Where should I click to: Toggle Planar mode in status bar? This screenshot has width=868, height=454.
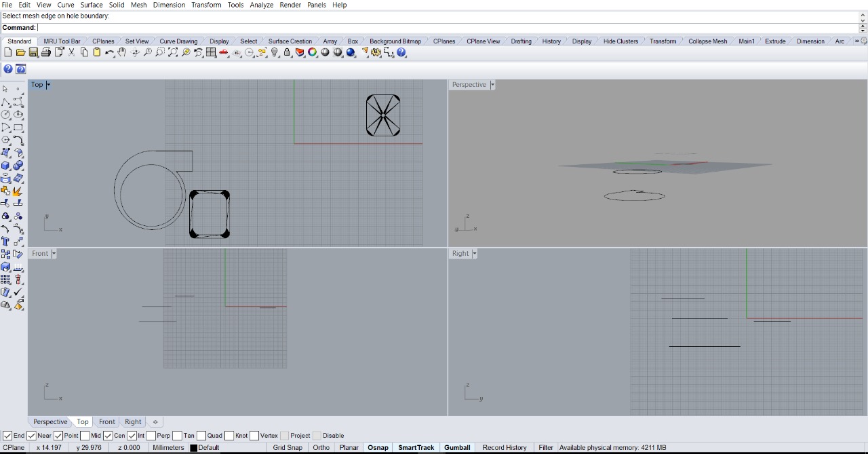click(349, 448)
